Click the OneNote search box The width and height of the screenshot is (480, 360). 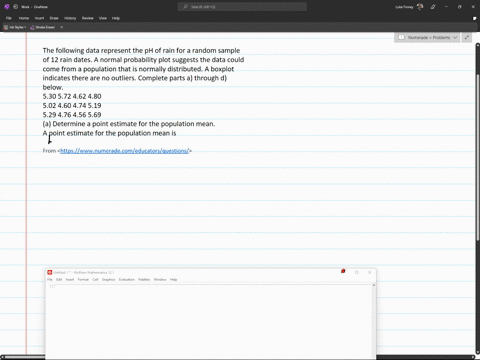pos(242,7)
